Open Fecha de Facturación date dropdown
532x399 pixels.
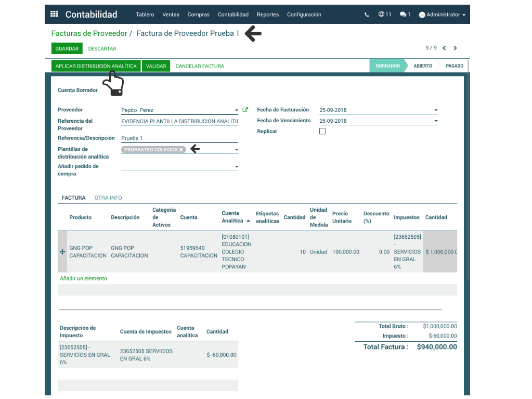point(436,110)
